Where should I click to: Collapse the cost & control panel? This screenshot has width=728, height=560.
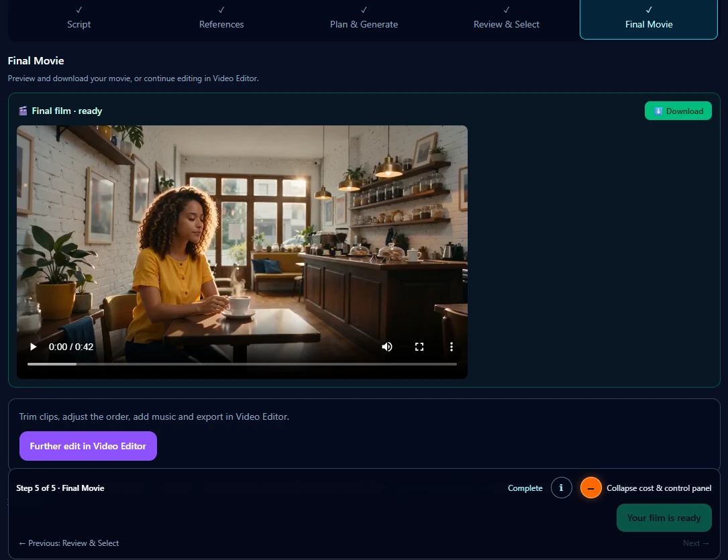click(x=590, y=488)
